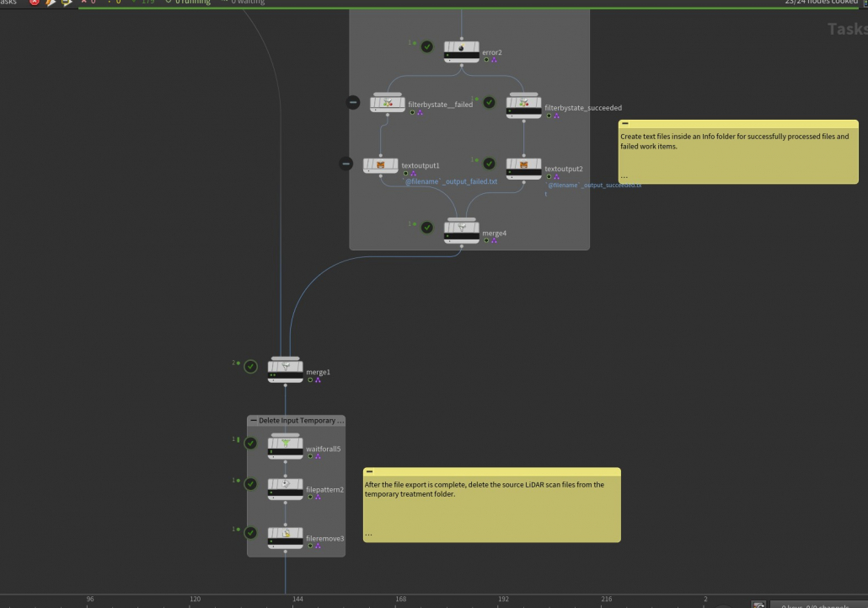Image resolution: width=868 pixels, height=608 pixels.
Task: Click the cooked checkmark beside fileremove3
Action: 250,533
